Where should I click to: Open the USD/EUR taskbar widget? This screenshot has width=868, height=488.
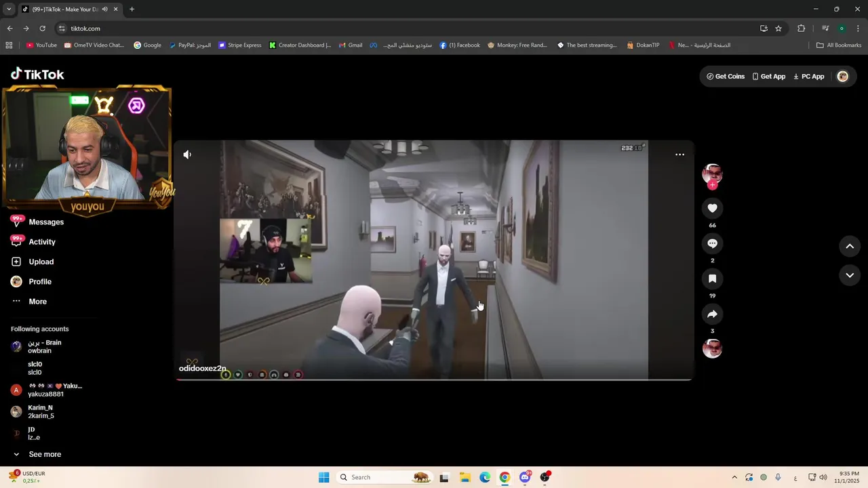27,477
